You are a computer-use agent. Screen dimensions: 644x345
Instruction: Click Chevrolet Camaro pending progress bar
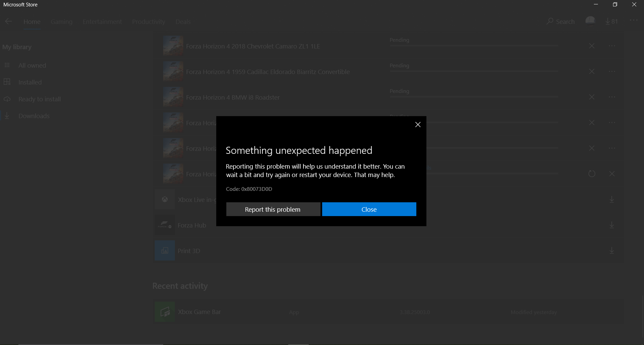pos(474,45)
